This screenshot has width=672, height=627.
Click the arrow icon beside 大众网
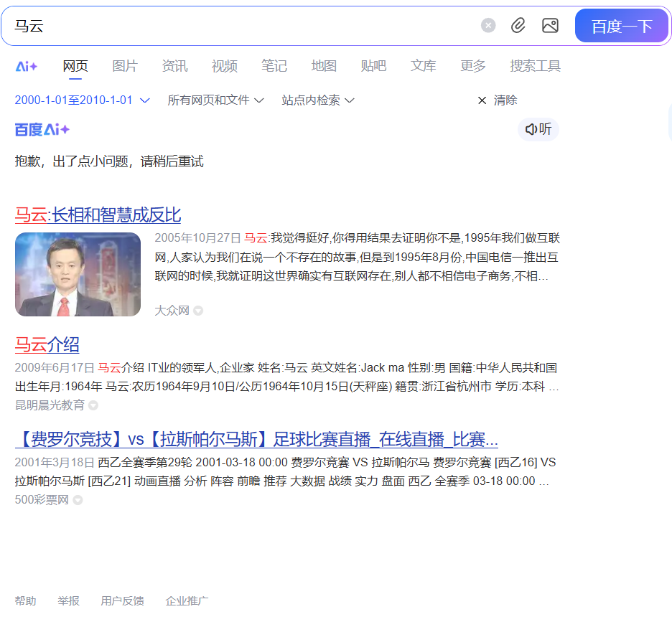tap(198, 311)
